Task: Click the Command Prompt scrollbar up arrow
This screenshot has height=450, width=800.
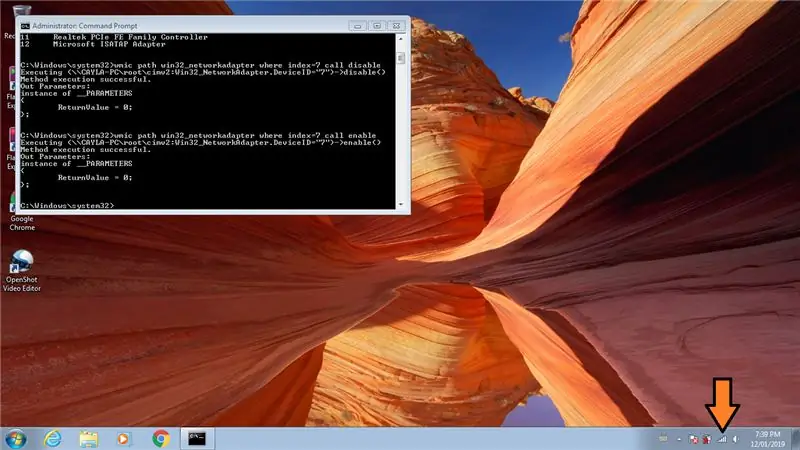Action: 401,38
